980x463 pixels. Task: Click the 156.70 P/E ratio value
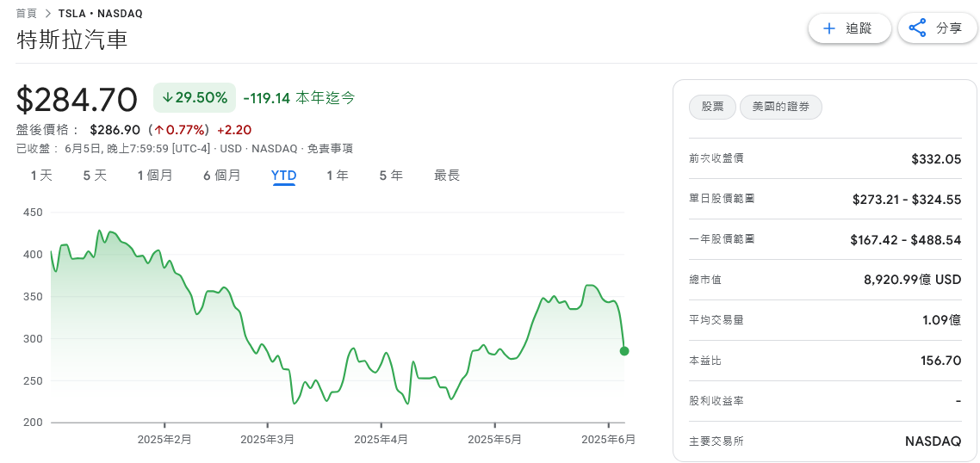coord(940,361)
